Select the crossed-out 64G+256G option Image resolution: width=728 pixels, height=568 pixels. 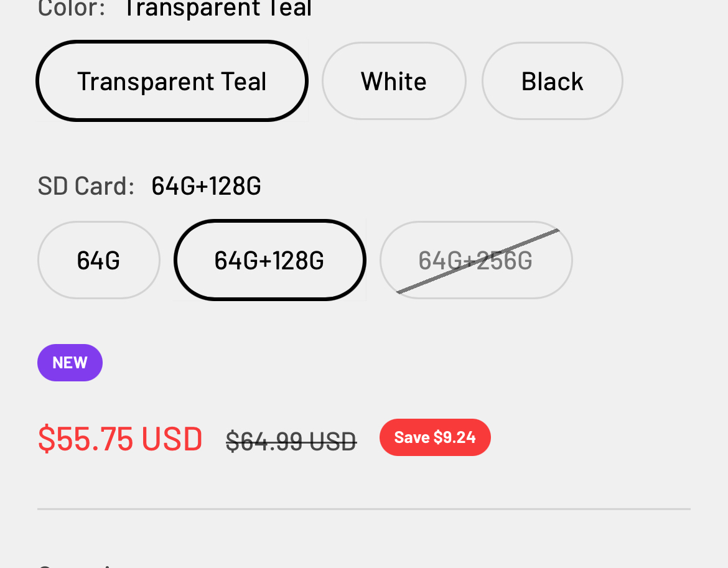pyautogui.click(x=475, y=260)
